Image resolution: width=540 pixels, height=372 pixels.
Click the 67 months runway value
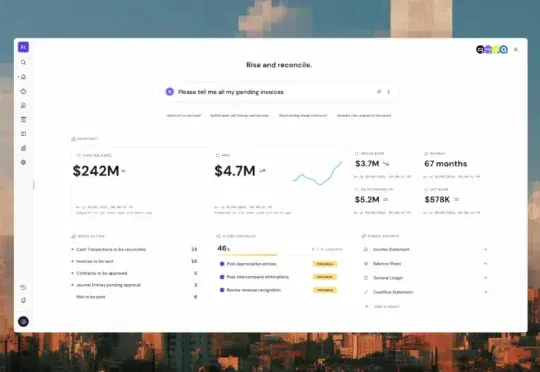click(446, 164)
